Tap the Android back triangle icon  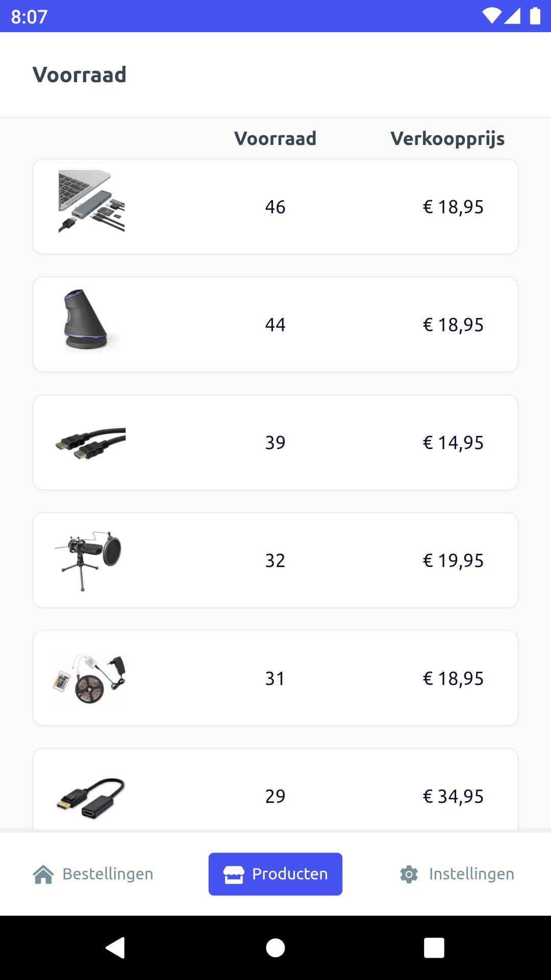(x=116, y=948)
